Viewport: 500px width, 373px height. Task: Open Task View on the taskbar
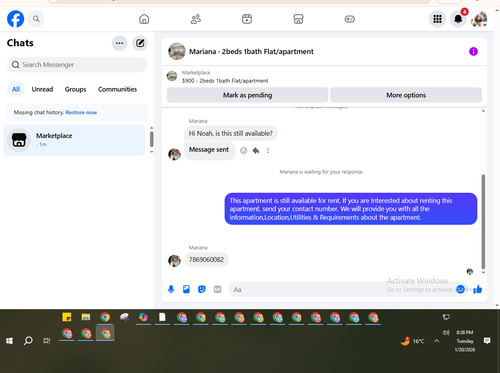tap(47, 341)
